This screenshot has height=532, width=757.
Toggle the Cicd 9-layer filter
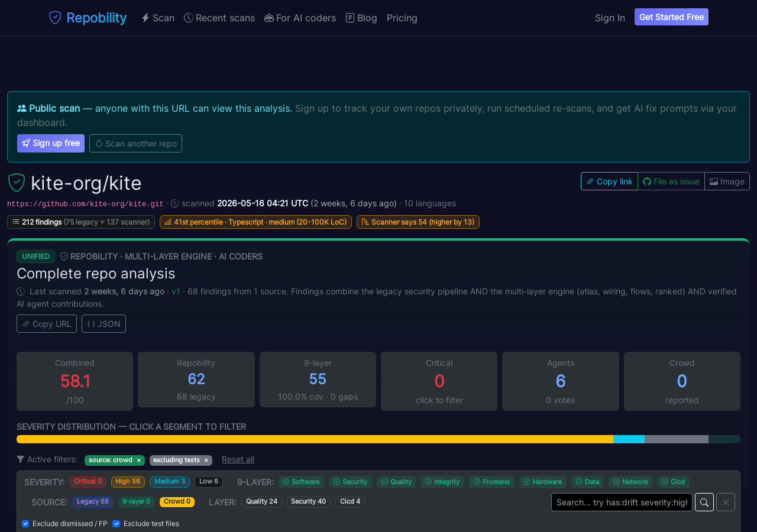pos(674,482)
